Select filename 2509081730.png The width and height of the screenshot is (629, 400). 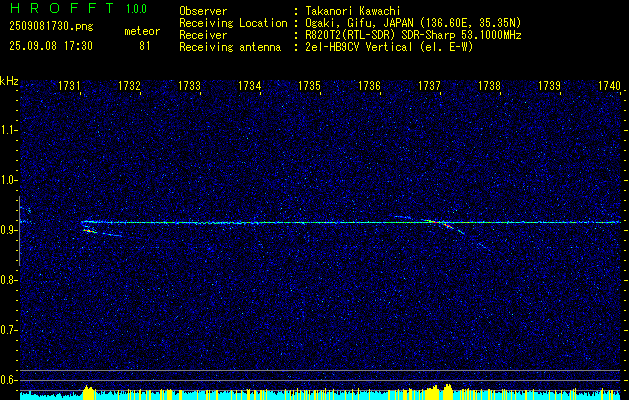point(51,27)
